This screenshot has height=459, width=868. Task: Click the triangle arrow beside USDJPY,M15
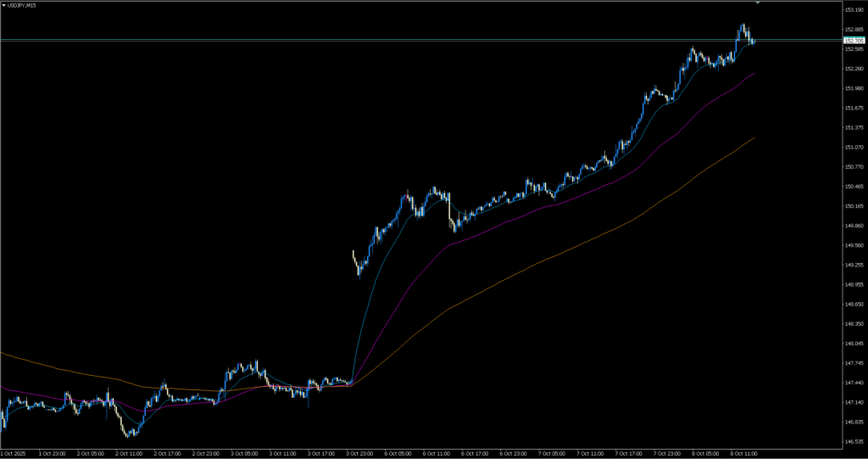click(x=4, y=6)
